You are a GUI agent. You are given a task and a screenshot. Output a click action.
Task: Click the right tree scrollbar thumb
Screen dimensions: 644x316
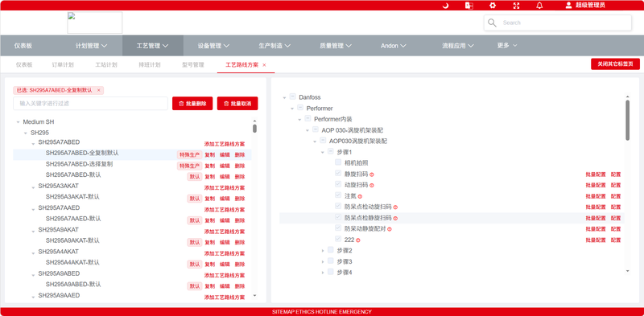[x=628, y=120]
